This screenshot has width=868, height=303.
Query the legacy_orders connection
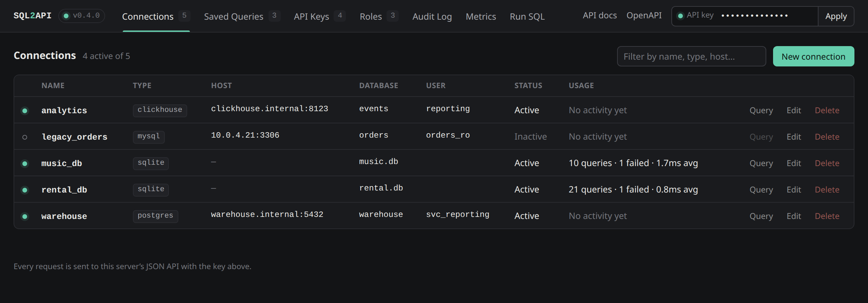click(x=761, y=137)
